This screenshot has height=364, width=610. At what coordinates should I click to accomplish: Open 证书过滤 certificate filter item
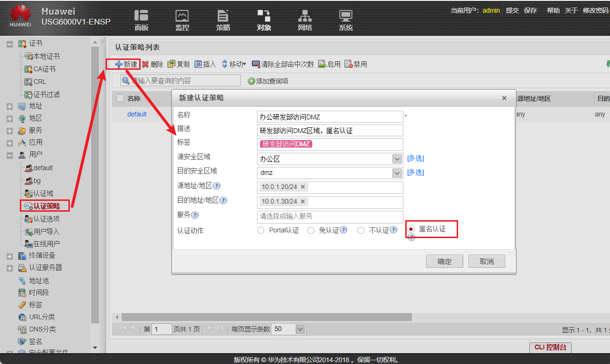click(x=46, y=94)
